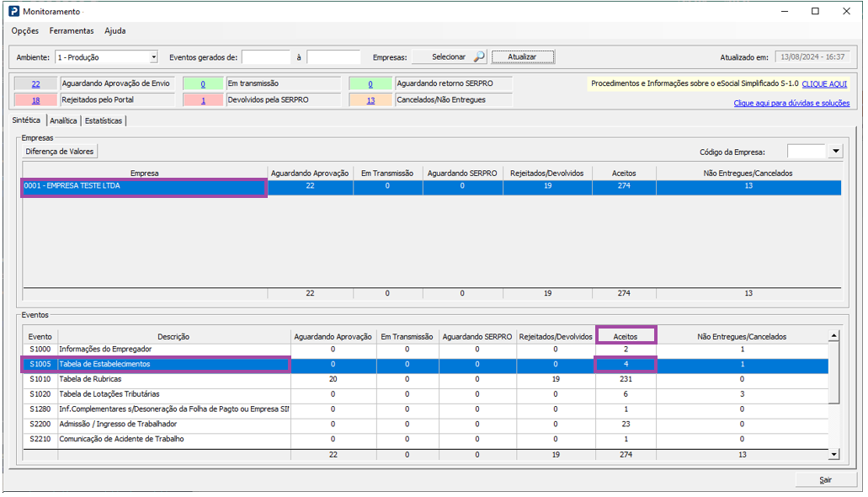The width and height of the screenshot is (868, 497).
Task: Click the 22 Aguardando Aprovação de Envio counter
Action: (35, 84)
